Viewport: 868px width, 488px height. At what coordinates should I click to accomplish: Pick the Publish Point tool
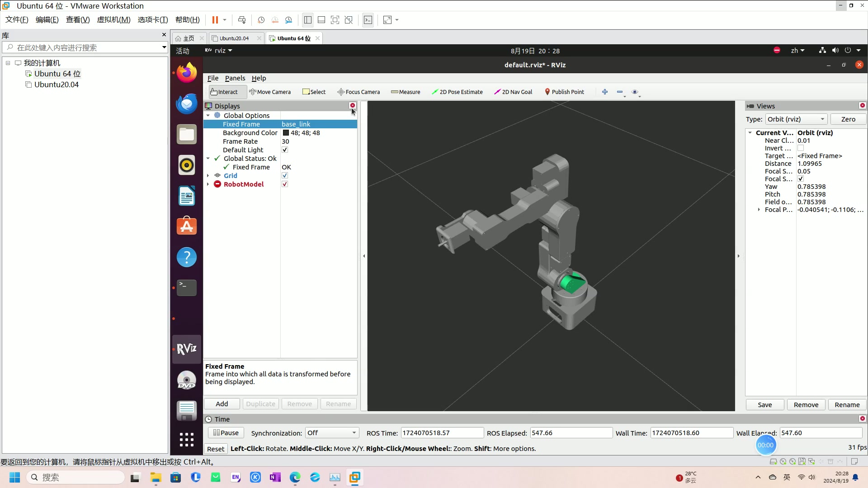click(x=564, y=92)
